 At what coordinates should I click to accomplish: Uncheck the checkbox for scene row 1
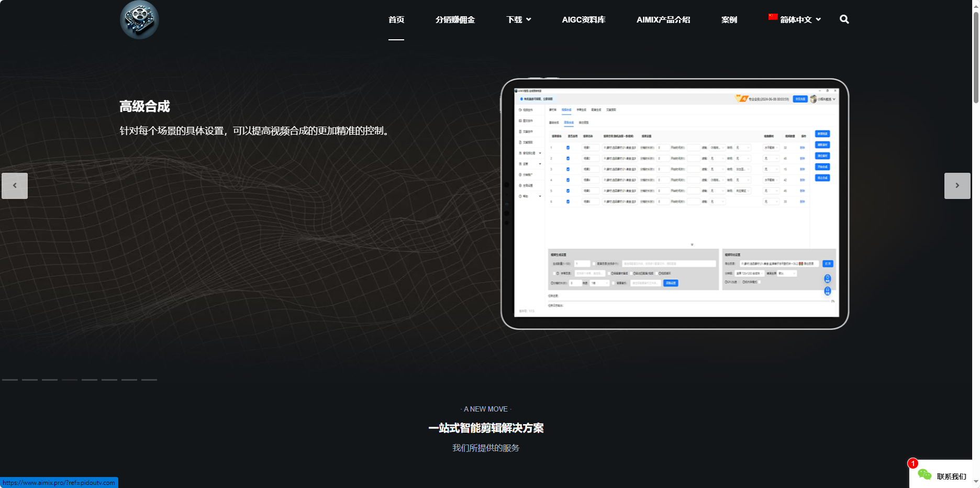pyautogui.click(x=568, y=147)
